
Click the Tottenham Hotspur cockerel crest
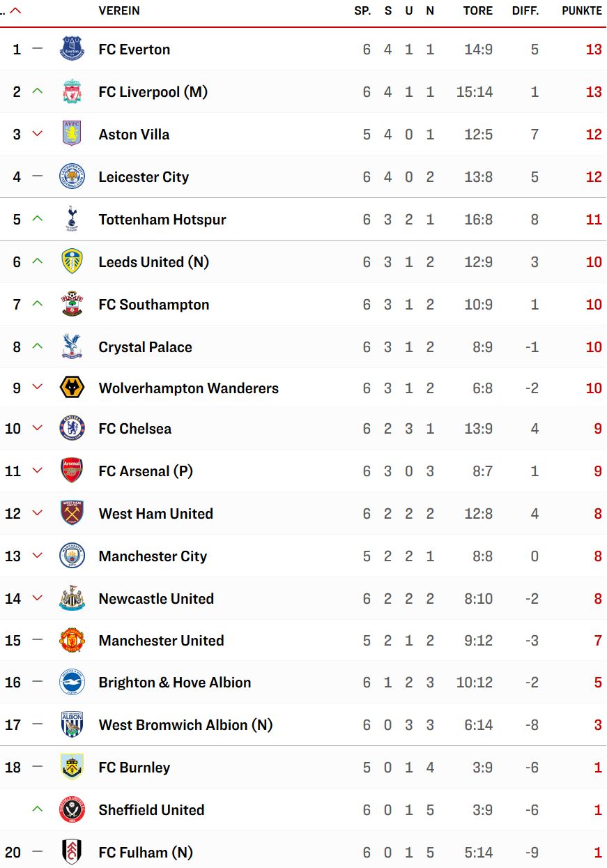pyautogui.click(x=72, y=220)
